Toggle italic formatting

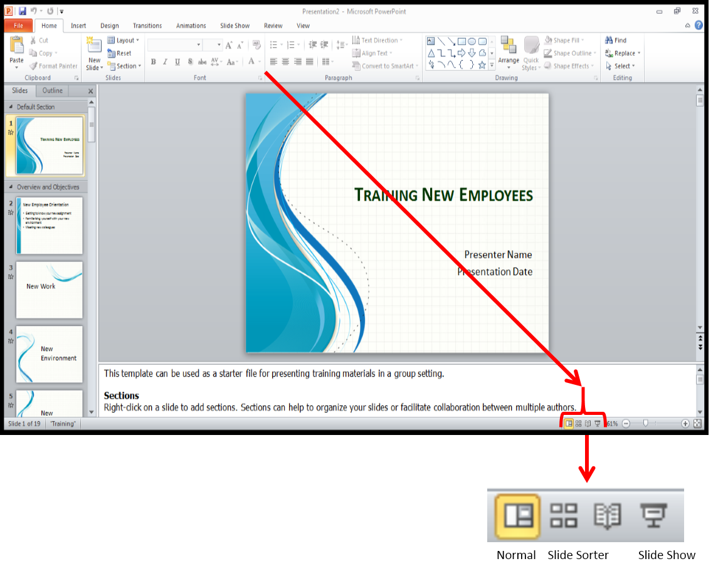pos(165,62)
